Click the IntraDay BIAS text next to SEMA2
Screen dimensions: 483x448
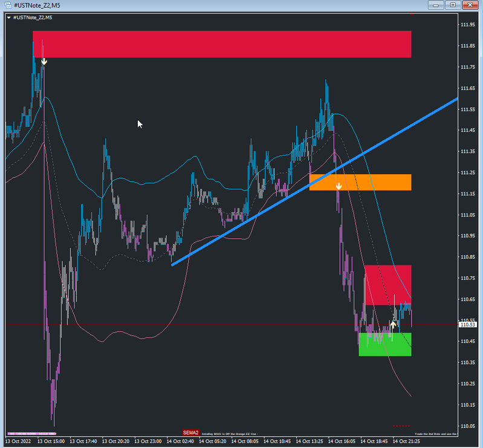click(230, 434)
